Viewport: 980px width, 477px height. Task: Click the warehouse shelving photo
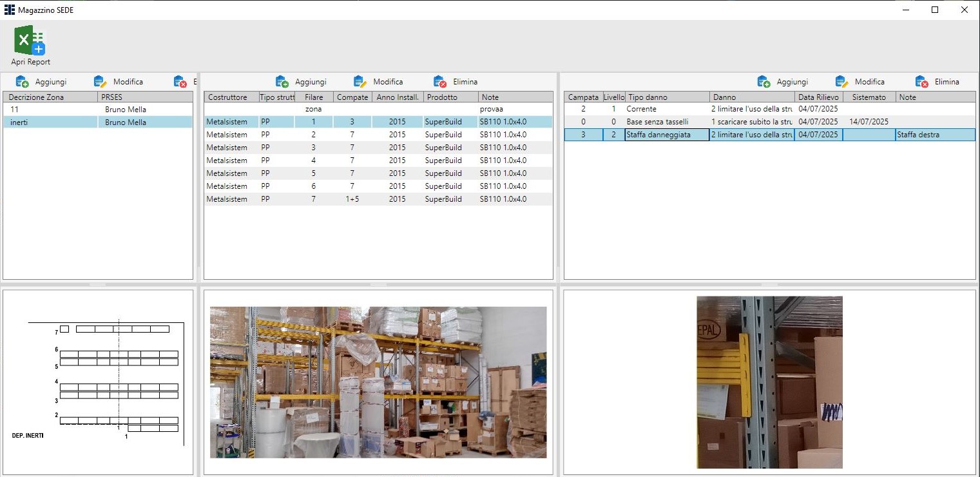[378, 382]
